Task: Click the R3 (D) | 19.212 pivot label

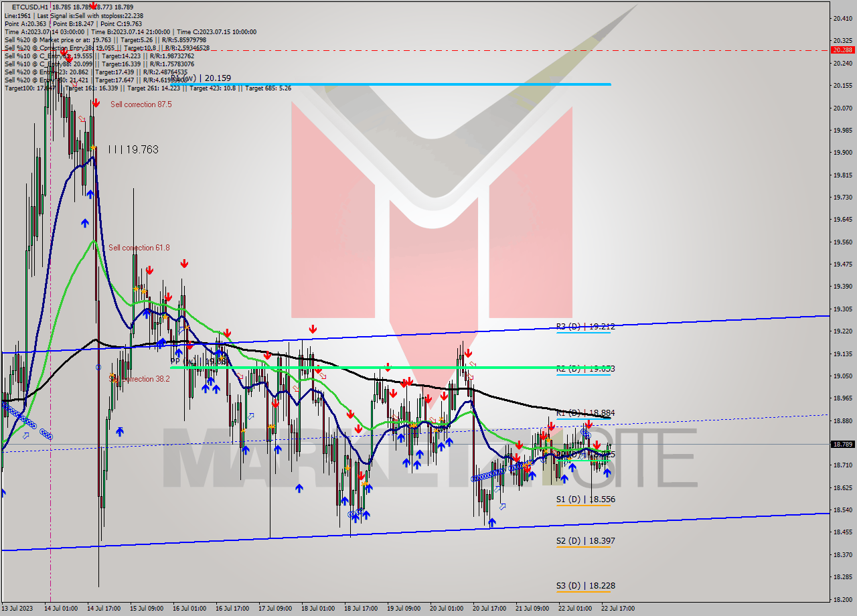Action: click(585, 327)
